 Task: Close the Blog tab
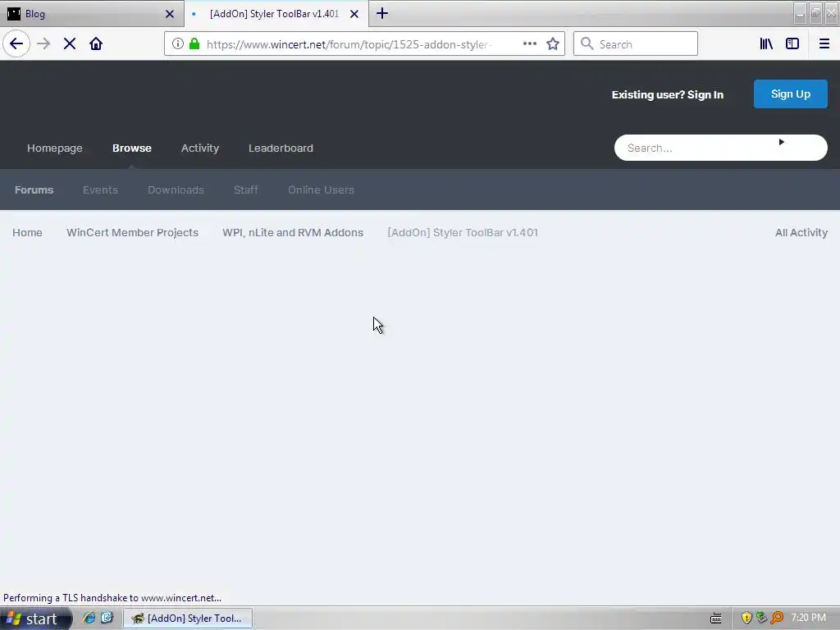(170, 14)
